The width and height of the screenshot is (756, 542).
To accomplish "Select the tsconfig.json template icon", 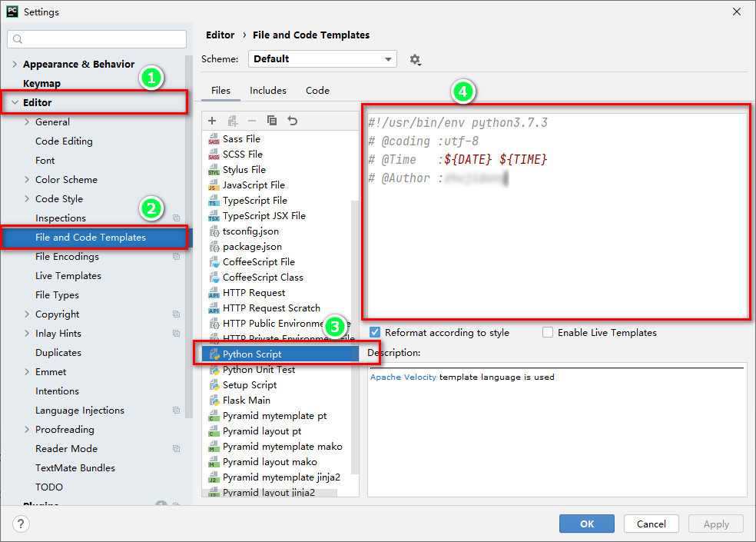I will tap(214, 231).
